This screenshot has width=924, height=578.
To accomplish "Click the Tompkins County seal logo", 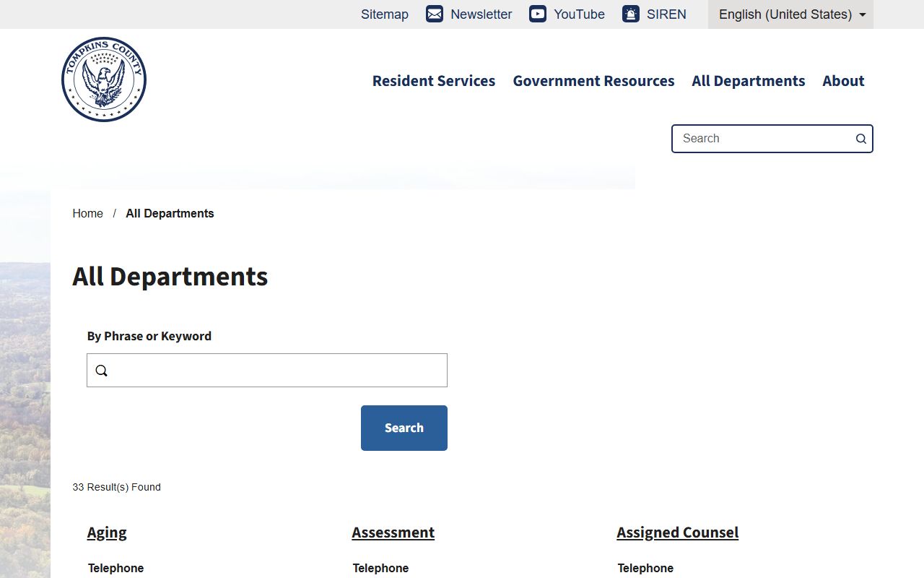I will coord(104,79).
